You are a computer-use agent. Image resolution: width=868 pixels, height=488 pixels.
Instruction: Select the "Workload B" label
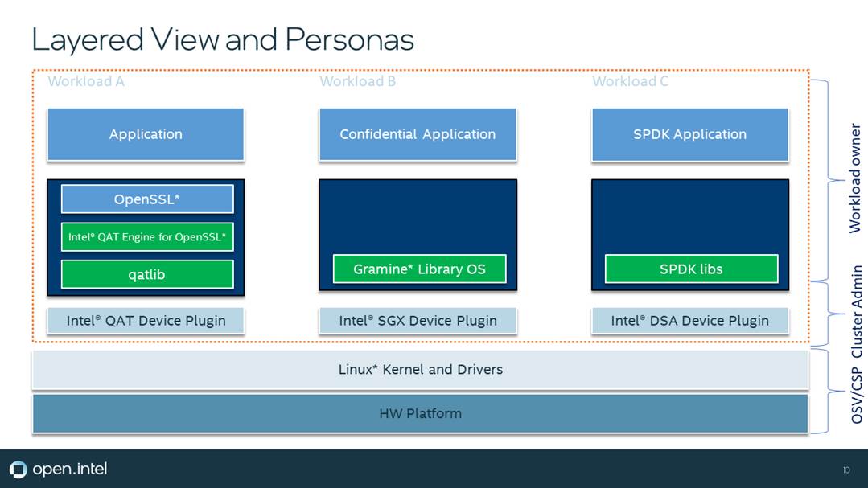tap(358, 81)
